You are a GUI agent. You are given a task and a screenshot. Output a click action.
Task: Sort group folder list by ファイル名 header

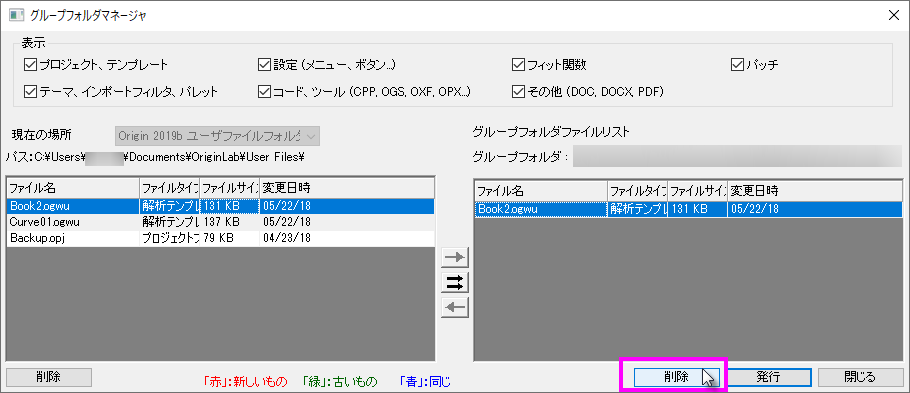541,190
